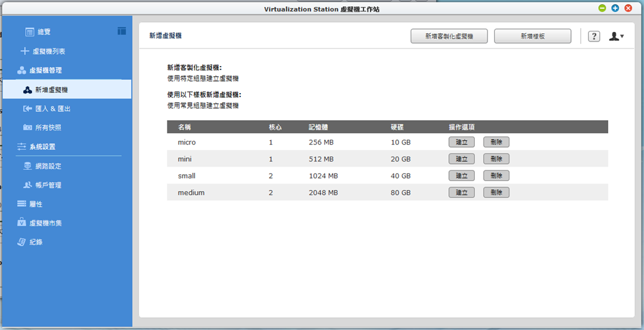This screenshot has height=330, width=644.
Task: Select 新增虛擬機 sidebar item
Action: [x=67, y=89]
